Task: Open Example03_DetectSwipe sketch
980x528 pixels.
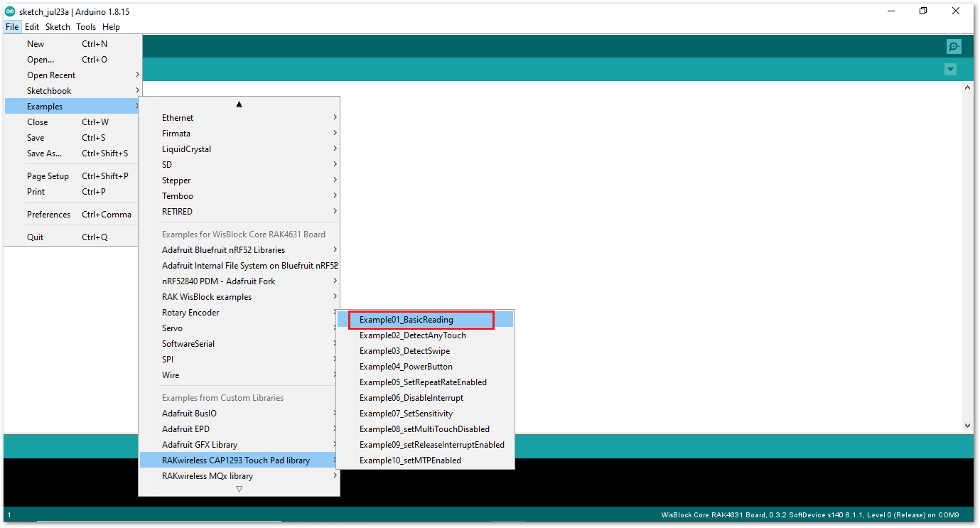Action: [425, 351]
